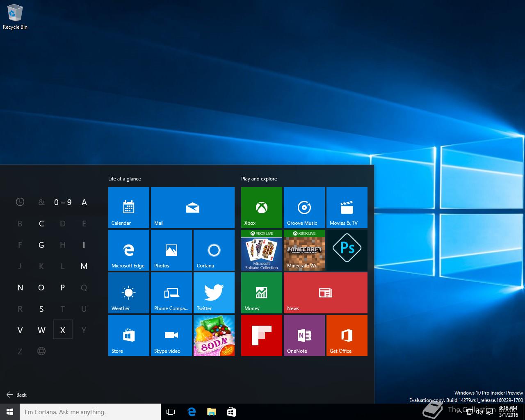Launch Edge from the taskbar
This screenshot has height=420, width=525.
click(x=192, y=412)
